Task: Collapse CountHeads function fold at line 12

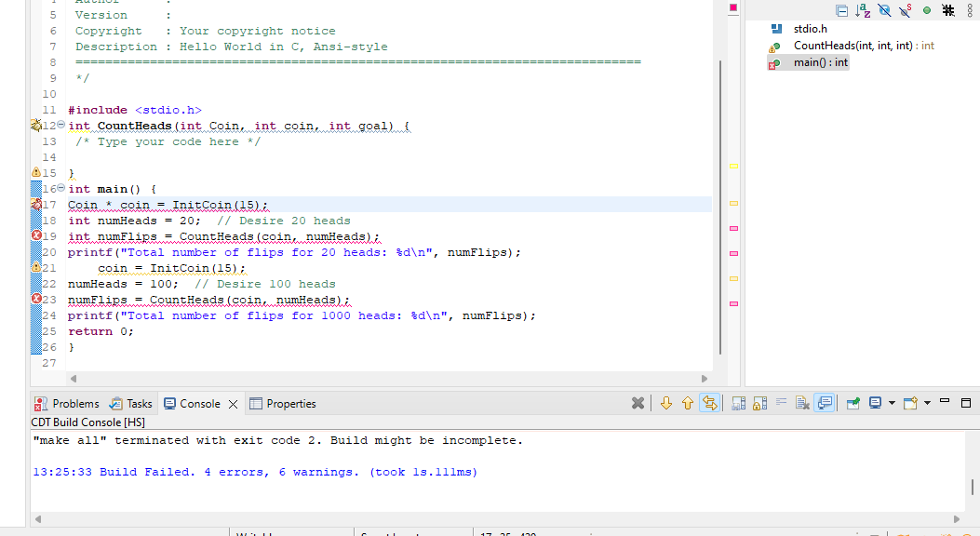Action: tap(61, 125)
